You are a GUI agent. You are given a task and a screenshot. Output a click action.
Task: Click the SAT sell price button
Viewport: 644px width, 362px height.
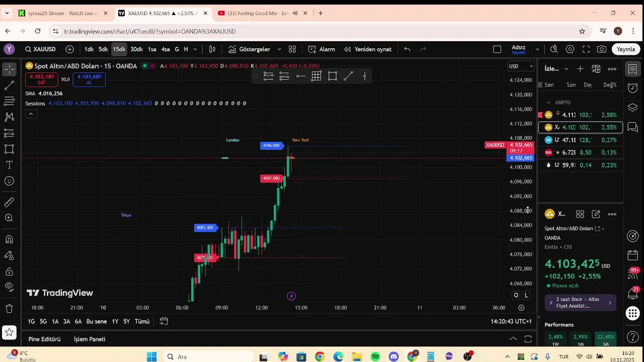pyautogui.click(x=41, y=79)
